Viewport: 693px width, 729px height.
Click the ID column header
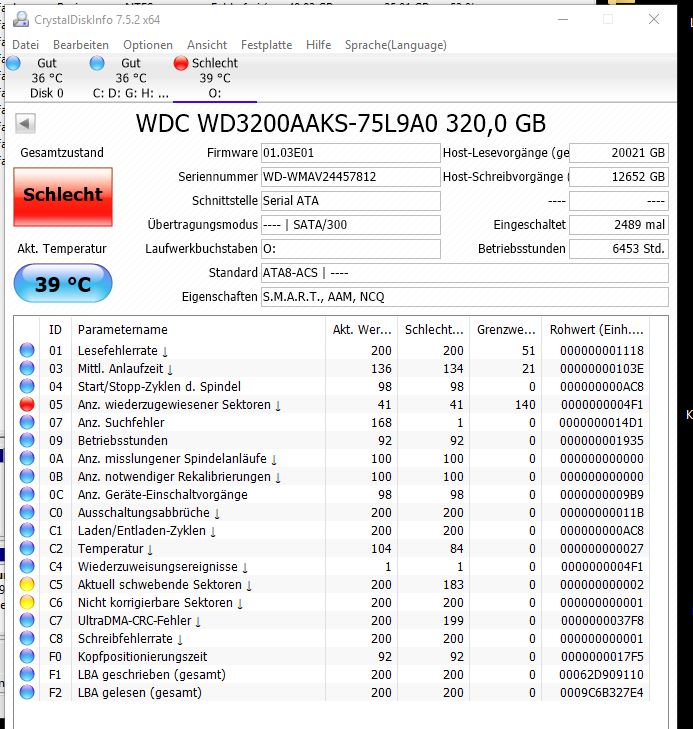point(55,330)
